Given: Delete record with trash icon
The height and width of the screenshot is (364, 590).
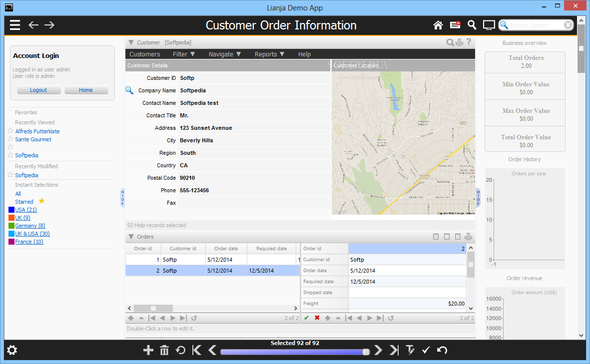Looking at the screenshot, I should point(164,350).
